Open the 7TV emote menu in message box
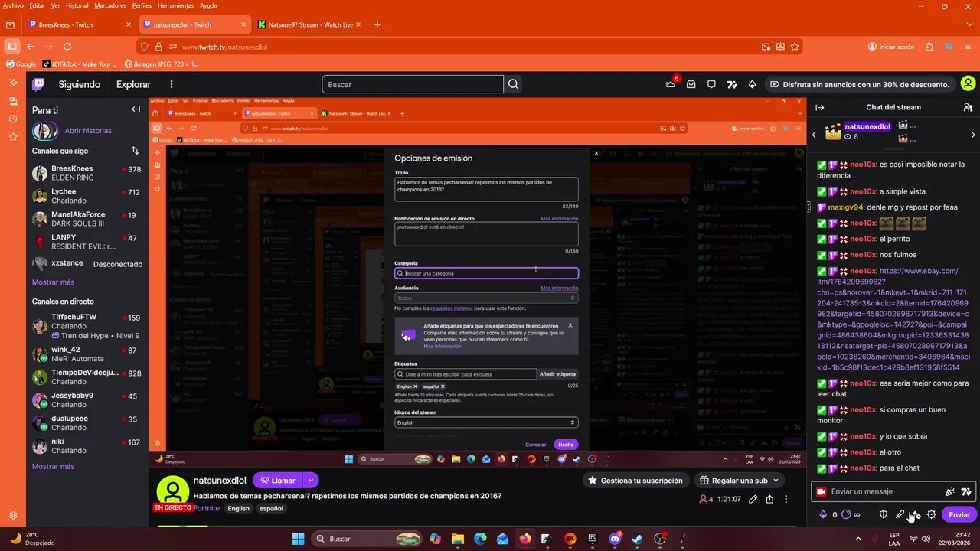This screenshot has height=551, width=980. (x=966, y=491)
